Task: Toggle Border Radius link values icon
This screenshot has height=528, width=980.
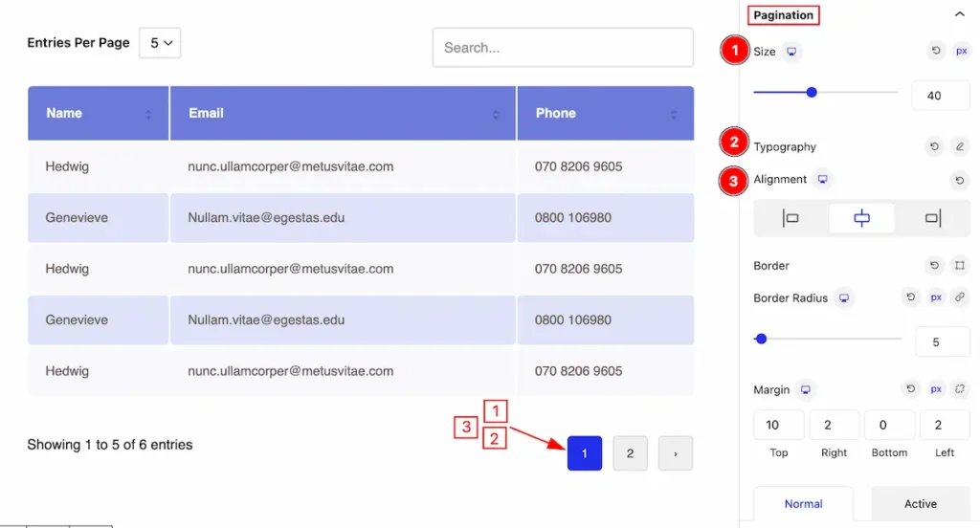Action: (959, 297)
